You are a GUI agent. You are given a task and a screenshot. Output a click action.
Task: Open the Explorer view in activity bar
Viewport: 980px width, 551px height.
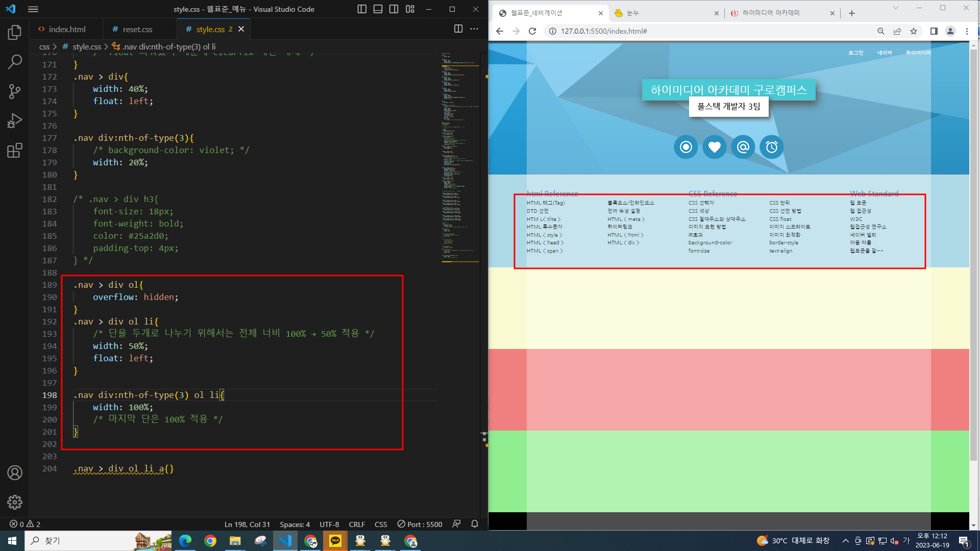point(15,33)
